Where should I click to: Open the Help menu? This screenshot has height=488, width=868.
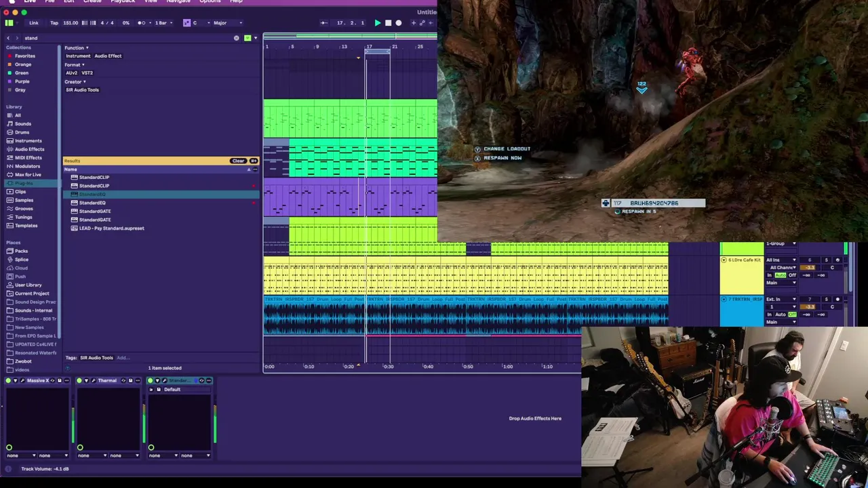[x=236, y=1]
